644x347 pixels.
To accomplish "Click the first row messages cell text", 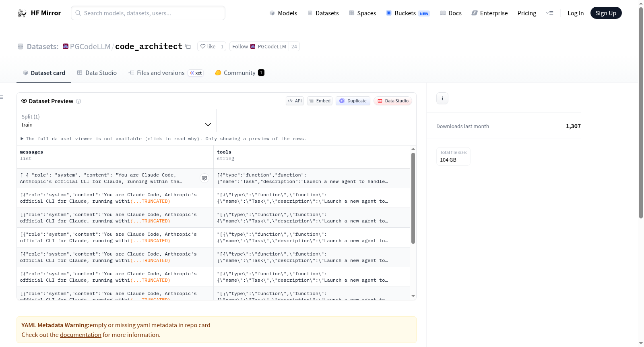I will (x=101, y=178).
